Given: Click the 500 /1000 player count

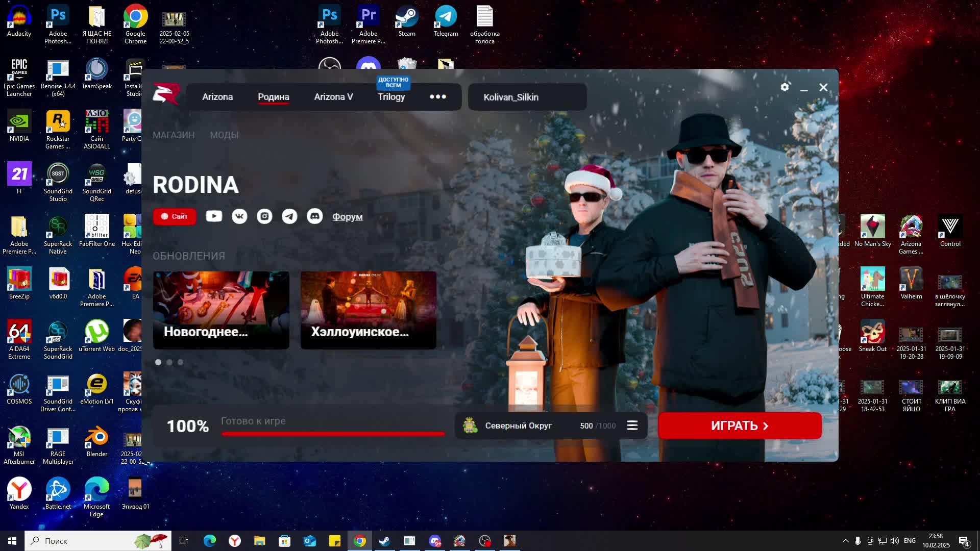Looking at the screenshot, I should click(x=598, y=425).
